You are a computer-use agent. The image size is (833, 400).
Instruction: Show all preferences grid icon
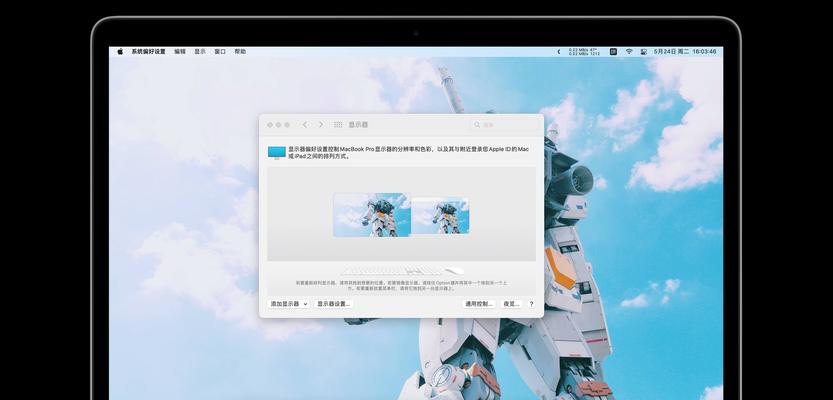(338, 124)
